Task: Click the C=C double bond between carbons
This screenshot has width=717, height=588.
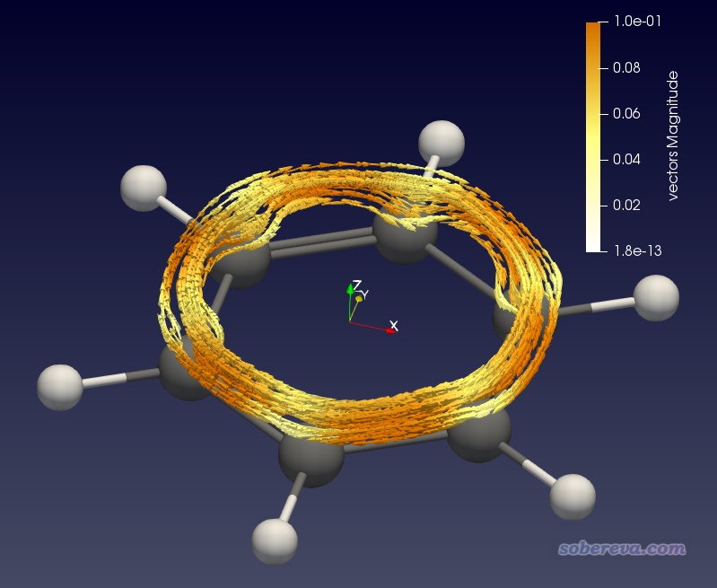Action: (x=322, y=243)
